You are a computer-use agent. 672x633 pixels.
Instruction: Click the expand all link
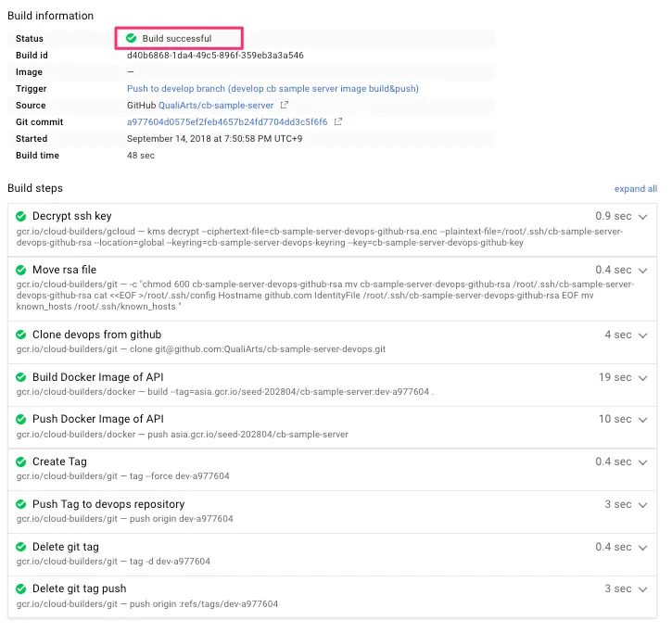coord(635,188)
